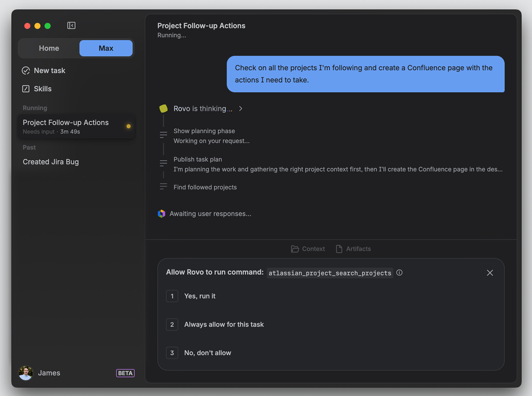Dismiss the permission prompt with X
The width and height of the screenshot is (532, 396).
[x=490, y=273]
